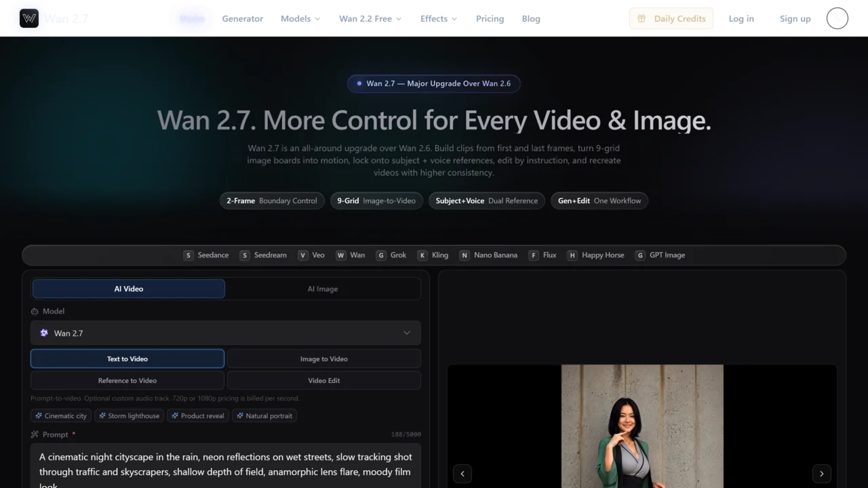The width and height of the screenshot is (868, 488).
Task: Click the heading 'Wan 2.7. More Control for Every Video & Image.'
Action: point(434,121)
